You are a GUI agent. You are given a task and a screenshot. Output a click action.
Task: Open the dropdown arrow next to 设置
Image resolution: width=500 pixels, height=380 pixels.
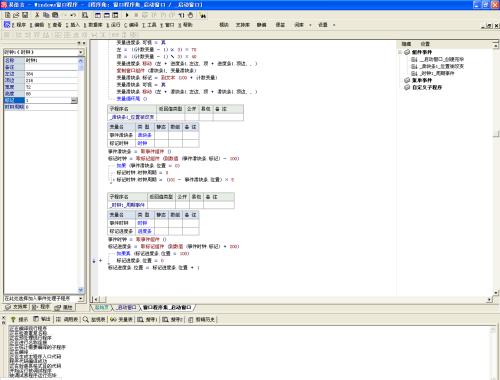pos(334,25)
